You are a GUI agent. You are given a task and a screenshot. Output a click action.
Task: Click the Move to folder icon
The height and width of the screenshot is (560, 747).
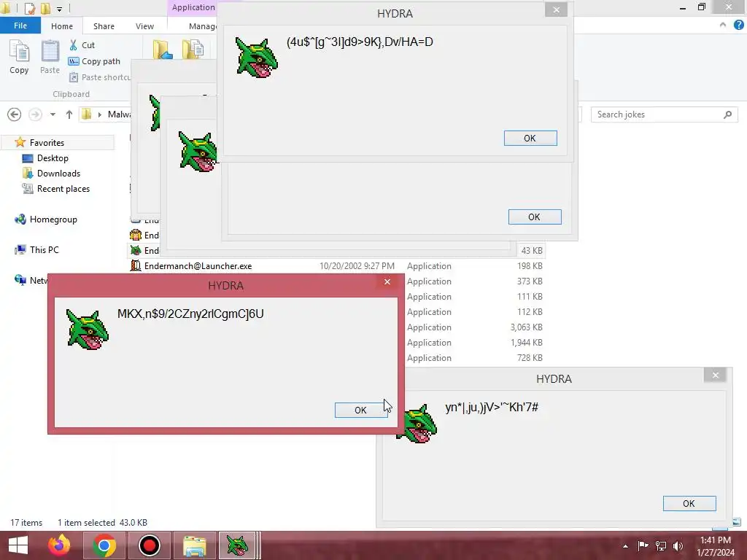pyautogui.click(x=163, y=50)
